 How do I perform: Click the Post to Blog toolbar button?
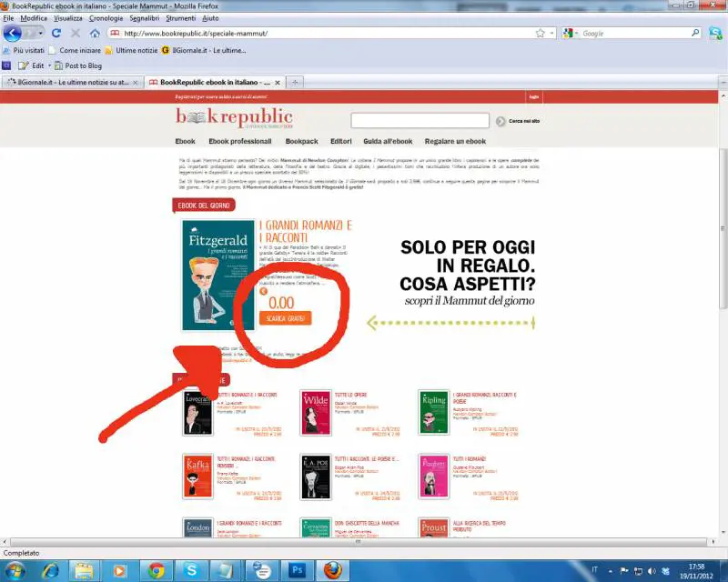click(78, 65)
